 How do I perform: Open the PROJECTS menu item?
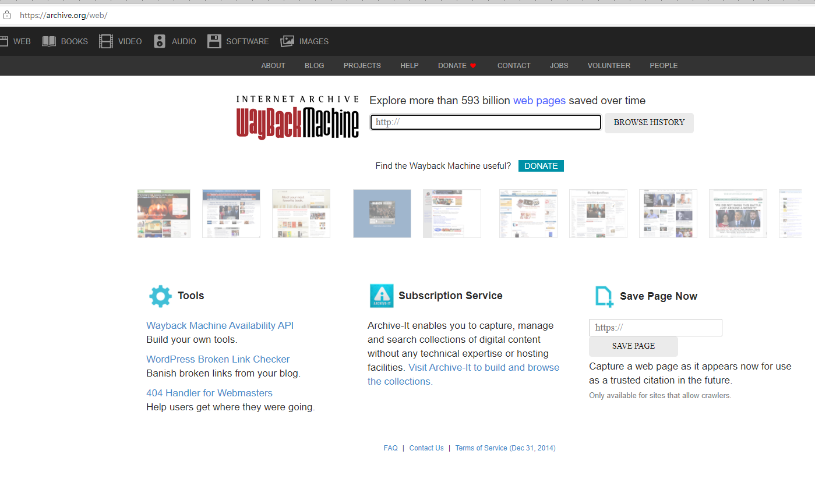(x=362, y=66)
